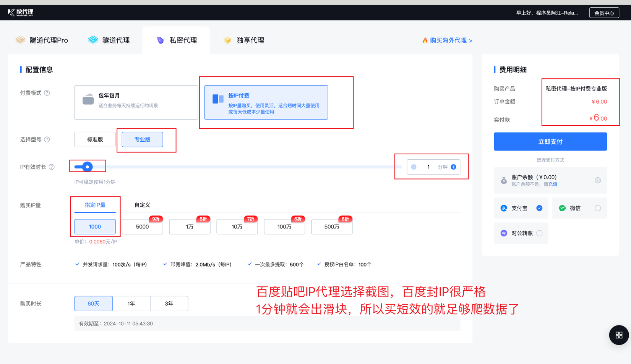
Task: Click the help icon beside IP有效时长
Action: tap(52, 167)
